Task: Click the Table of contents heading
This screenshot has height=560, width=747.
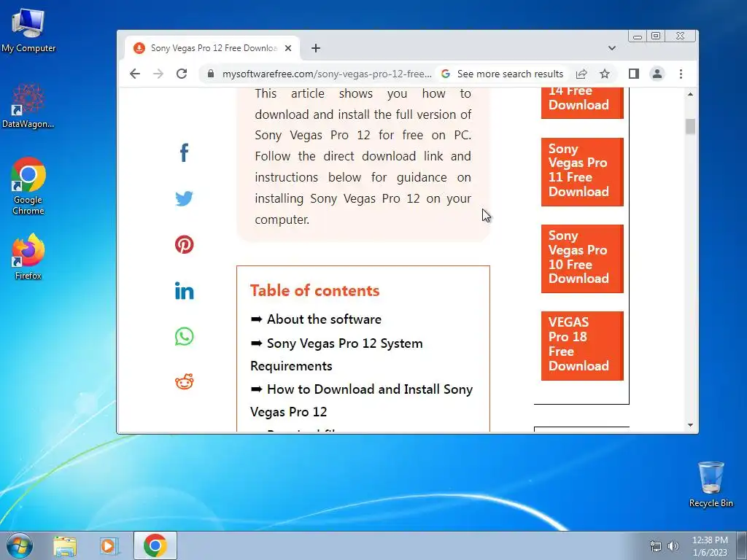Action: [x=315, y=290]
